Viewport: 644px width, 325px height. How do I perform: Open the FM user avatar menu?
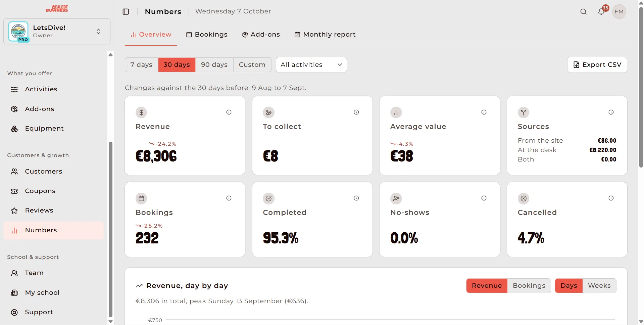(x=619, y=12)
